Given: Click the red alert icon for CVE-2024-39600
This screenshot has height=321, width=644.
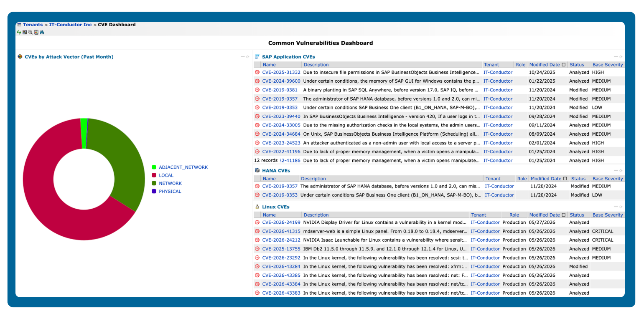Looking at the screenshot, I should point(257,81).
